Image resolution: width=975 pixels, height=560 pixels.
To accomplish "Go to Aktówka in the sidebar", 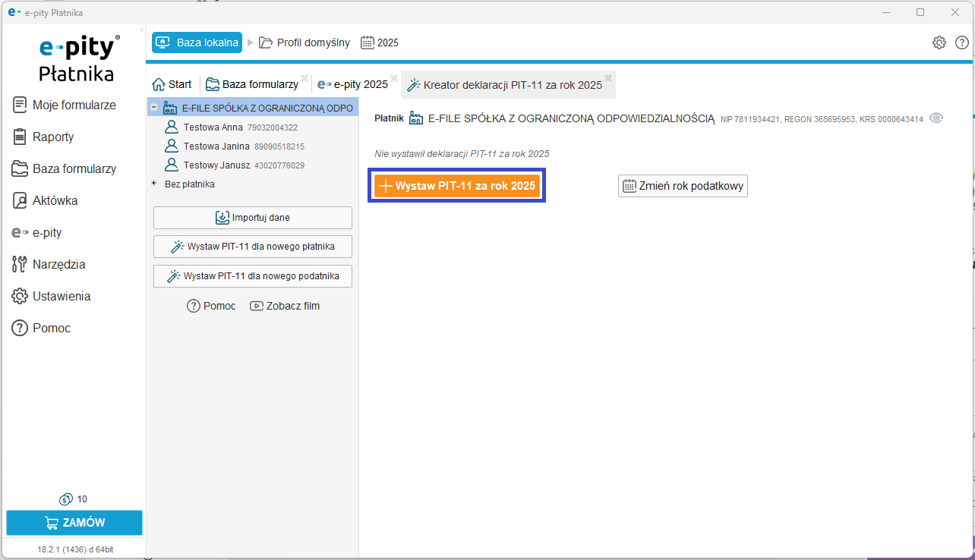I will pos(55,201).
